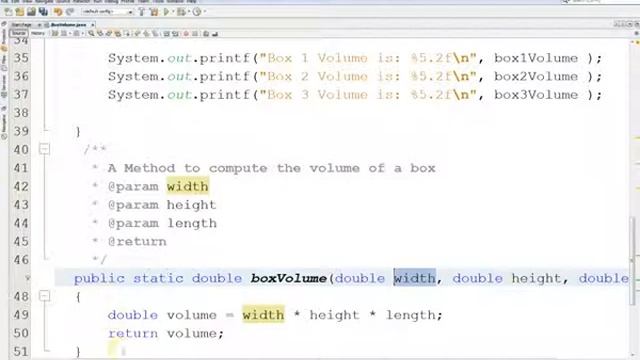Open the Profile Project dropdown arrow
Image resolution: width=640 pixels, height=360 pixels.
coord(204,12)
